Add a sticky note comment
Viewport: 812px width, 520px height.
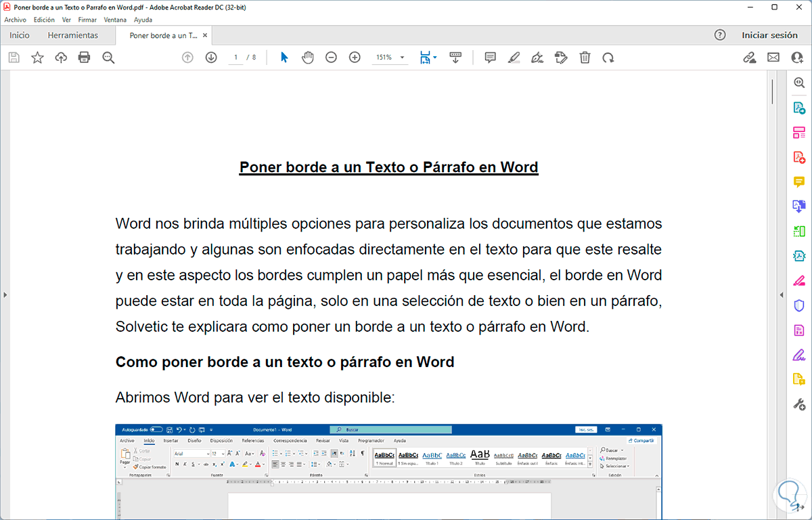[x=491, y=58]
